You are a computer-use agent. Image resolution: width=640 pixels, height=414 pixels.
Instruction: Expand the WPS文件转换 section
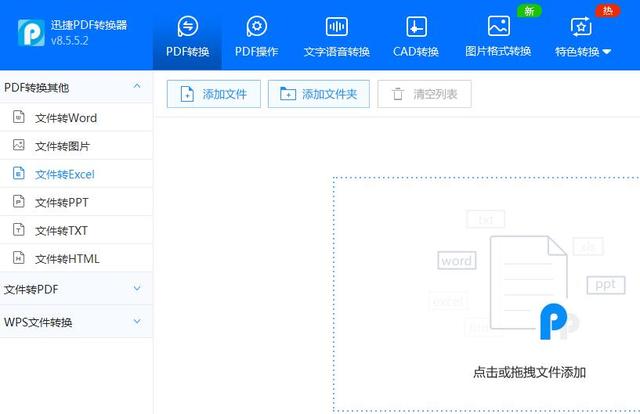137,321
